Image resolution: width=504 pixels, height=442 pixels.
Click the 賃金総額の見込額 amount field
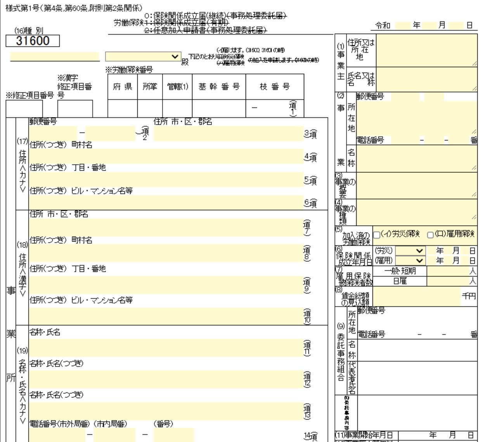tap(417, 297)
